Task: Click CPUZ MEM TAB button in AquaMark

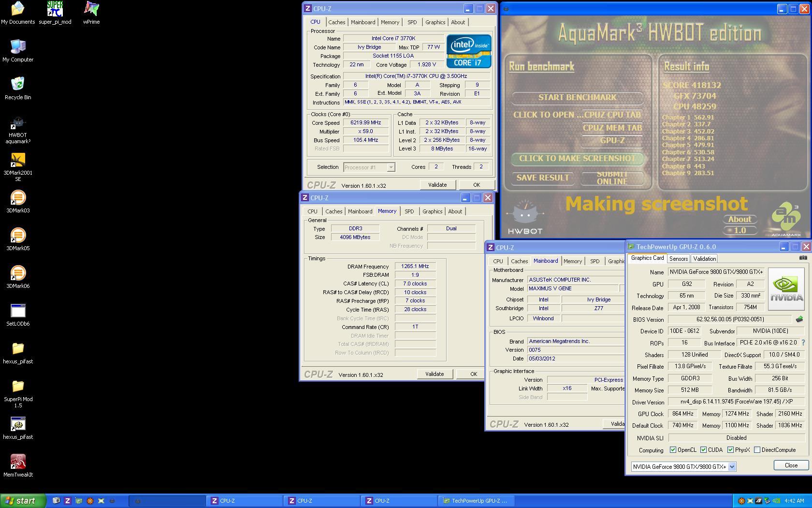Action: [x=612, y=128]
